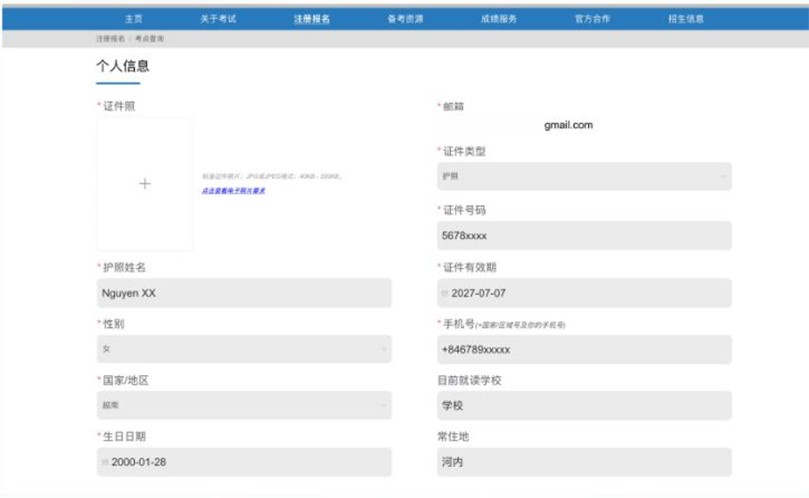Screen dimensions: 809x498
Task: Click the plus icon to upload ID photo
Action: (145, 184)
